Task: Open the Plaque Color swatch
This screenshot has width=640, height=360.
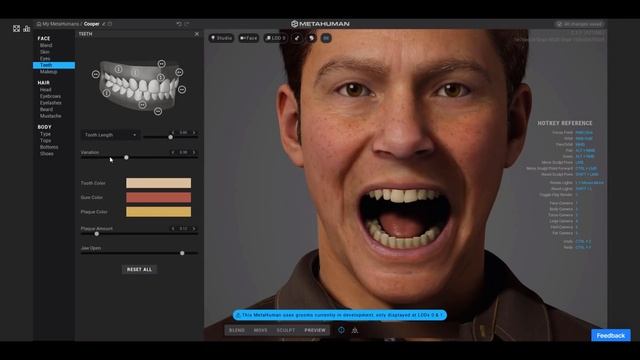Action: pos(158,212)
